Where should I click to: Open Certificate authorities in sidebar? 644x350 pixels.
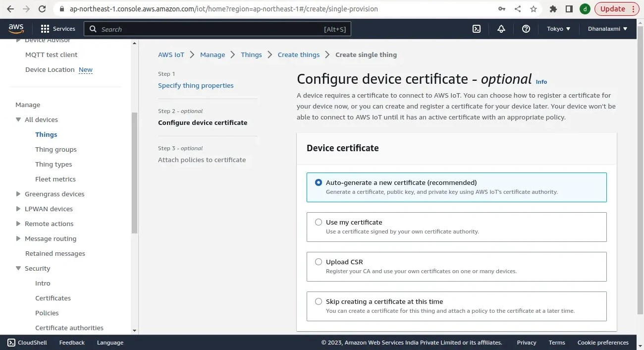(x=69, y=328)
